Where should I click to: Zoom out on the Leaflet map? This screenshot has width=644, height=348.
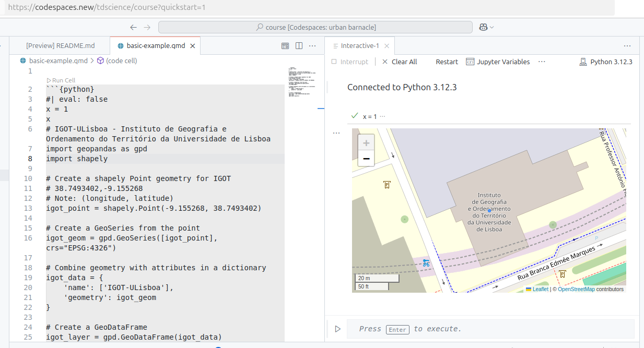pos(366,159)
